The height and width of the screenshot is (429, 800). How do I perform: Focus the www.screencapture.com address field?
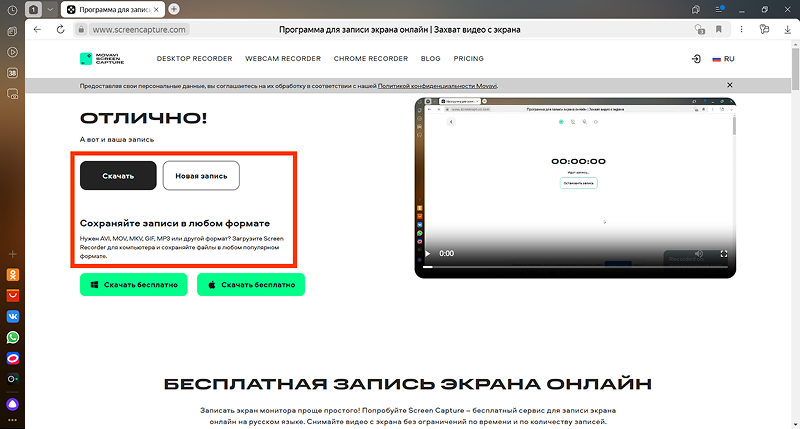139,30
